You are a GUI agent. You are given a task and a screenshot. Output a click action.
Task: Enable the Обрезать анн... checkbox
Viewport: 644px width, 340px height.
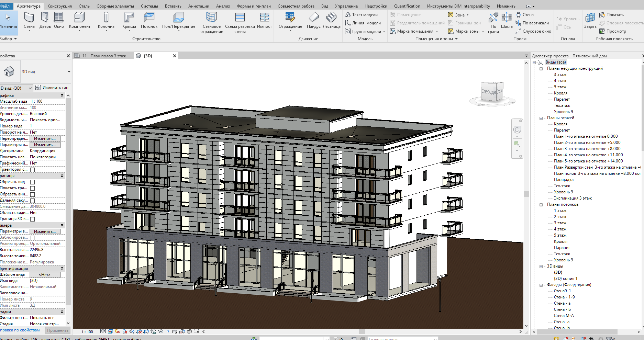pos(32,194)
